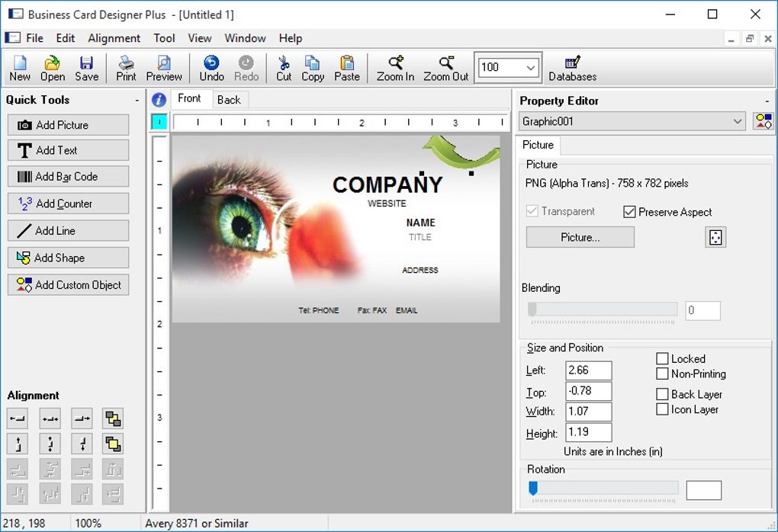Open the File menu
778x532 pixels.
tap(34, 38)
